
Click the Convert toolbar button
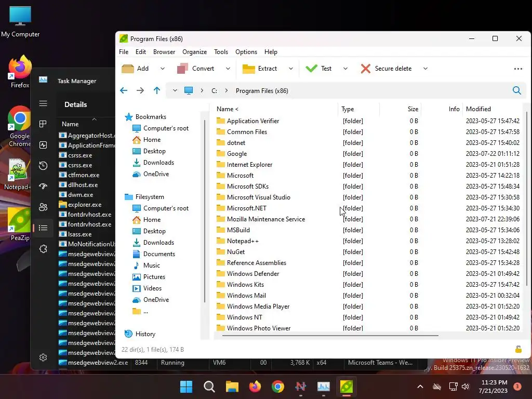pyautogui.click(x=196, y=69)
